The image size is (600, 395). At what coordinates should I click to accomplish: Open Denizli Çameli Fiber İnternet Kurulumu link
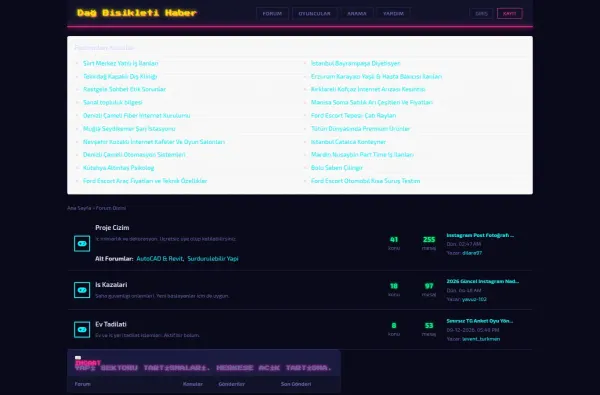click(137, 115)
